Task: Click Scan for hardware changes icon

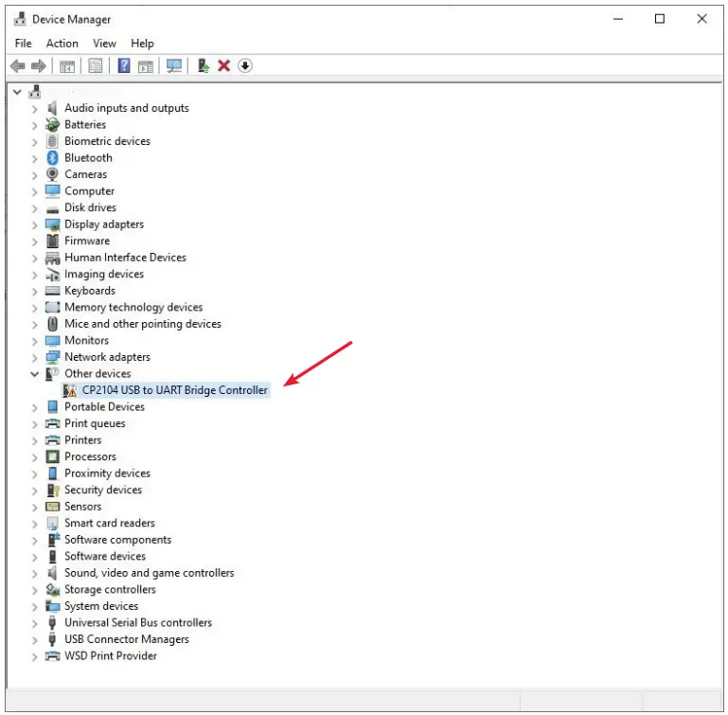Action: (x=174, y=66)
